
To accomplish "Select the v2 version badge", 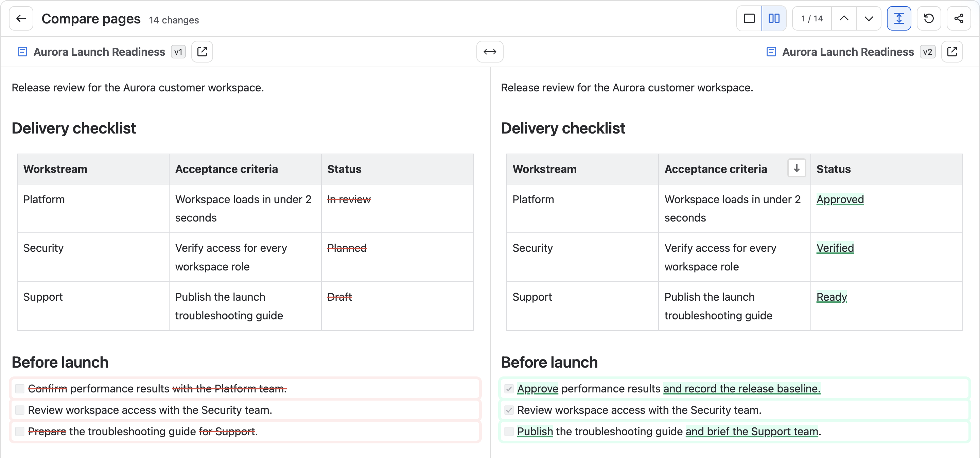I will click(x=928, y=52).
